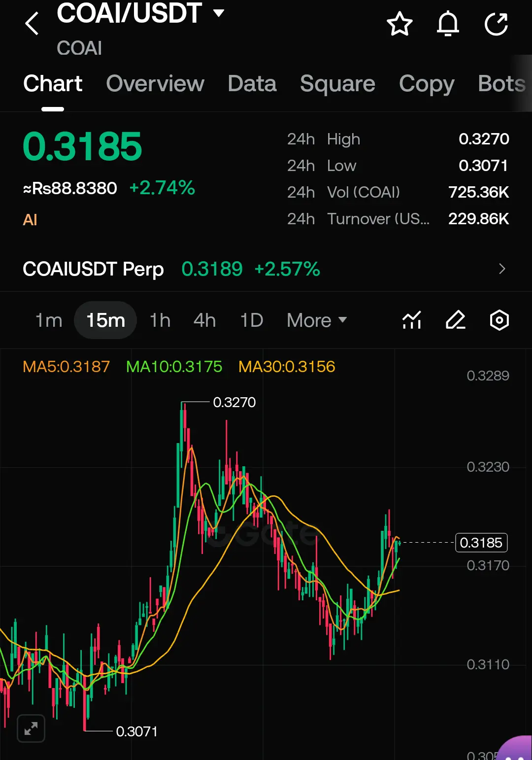Open the Bots tab
532x760 pixels.
(x=502, y=83)
